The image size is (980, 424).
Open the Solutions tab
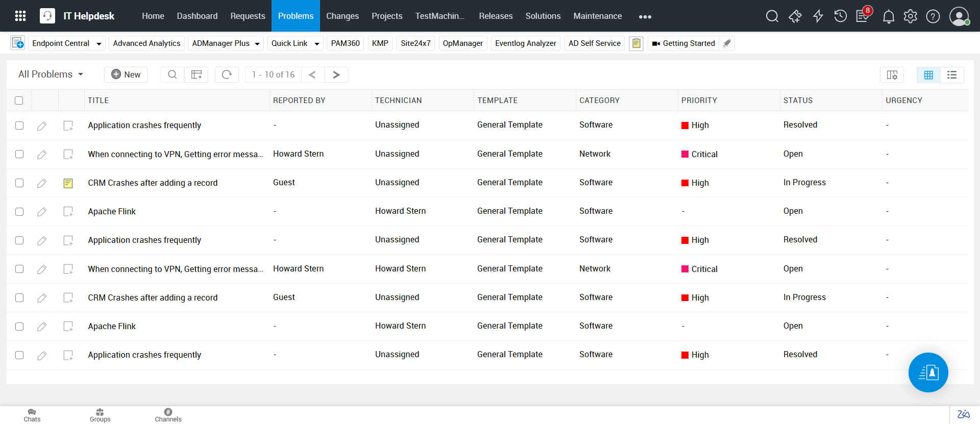pyautogui.click(x=543, y=16)
